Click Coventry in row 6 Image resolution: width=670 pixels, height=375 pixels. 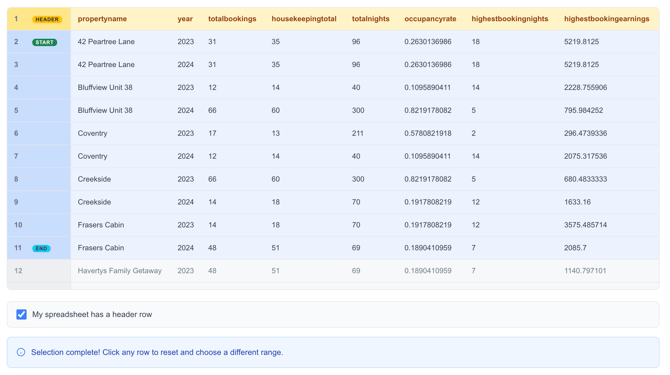coord(92,133)
